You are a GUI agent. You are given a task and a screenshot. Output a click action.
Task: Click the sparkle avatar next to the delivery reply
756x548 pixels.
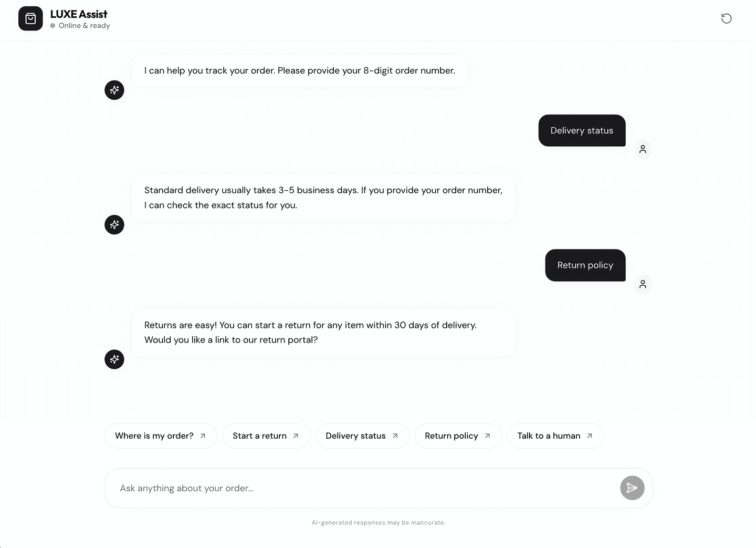point(114,225)
